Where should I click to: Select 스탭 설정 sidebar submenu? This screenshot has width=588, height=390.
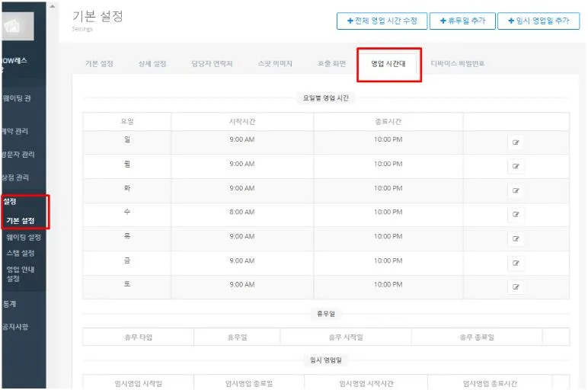pyautogui.click(x=21, y=254)
